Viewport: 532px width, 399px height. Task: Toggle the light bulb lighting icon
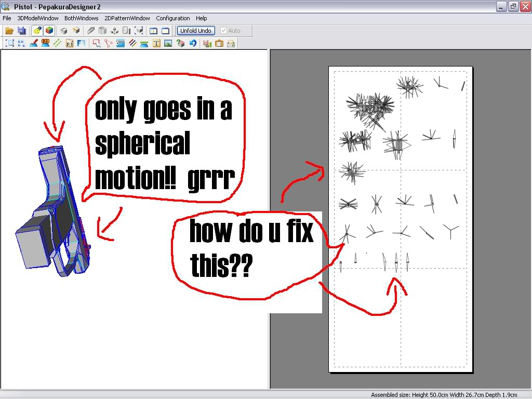click(37, 31)
